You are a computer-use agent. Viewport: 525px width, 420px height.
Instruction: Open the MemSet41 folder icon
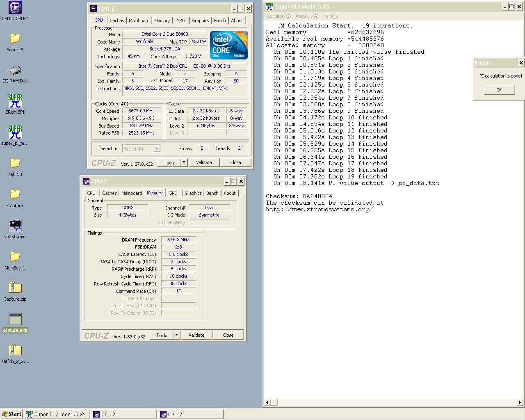15,260
